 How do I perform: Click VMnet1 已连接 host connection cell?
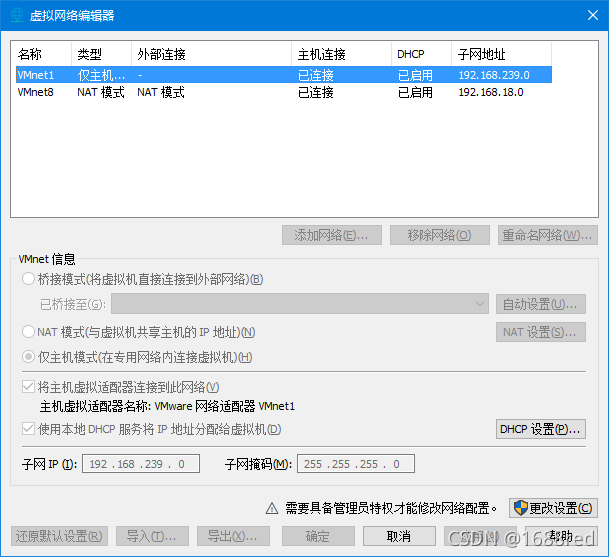point(316,75)
